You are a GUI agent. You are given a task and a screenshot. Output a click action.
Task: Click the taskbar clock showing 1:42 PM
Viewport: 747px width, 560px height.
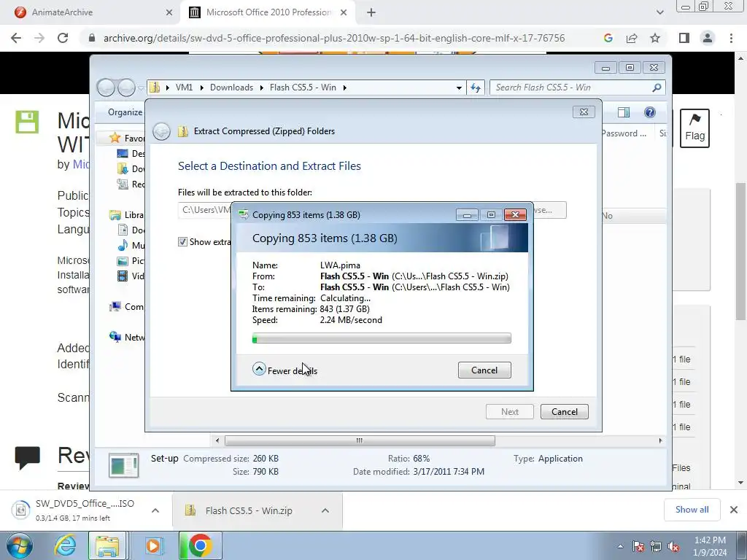710,546
